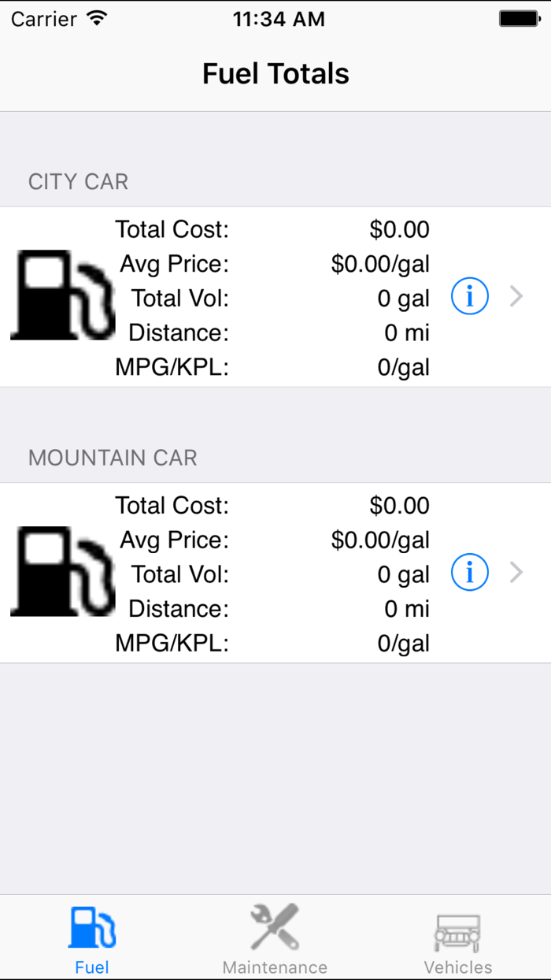The height and width of the screenshot is (980, 551).
Task: Tap the Wi-Fi icon in the status bar
Action: [x=97, y=17]
